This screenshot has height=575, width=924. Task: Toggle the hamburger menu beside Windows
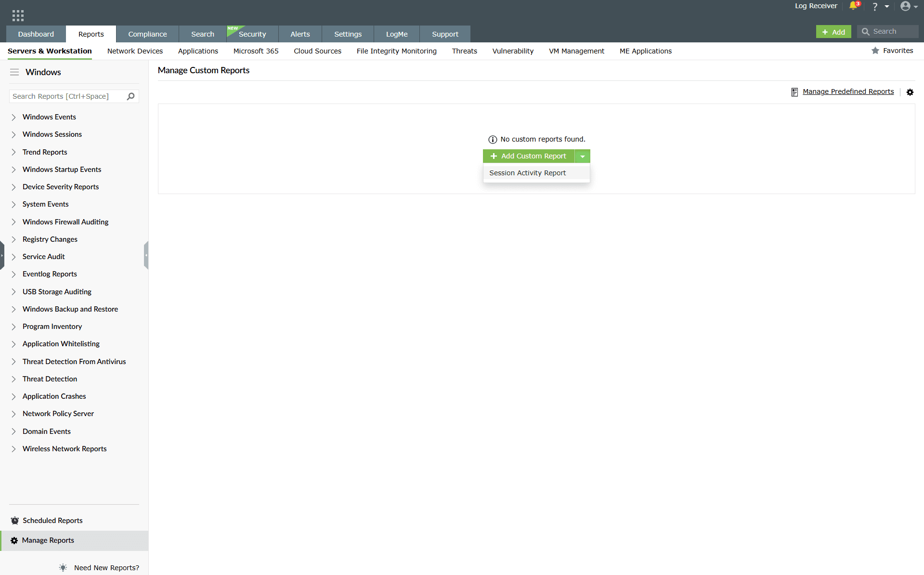click(14, 72)
